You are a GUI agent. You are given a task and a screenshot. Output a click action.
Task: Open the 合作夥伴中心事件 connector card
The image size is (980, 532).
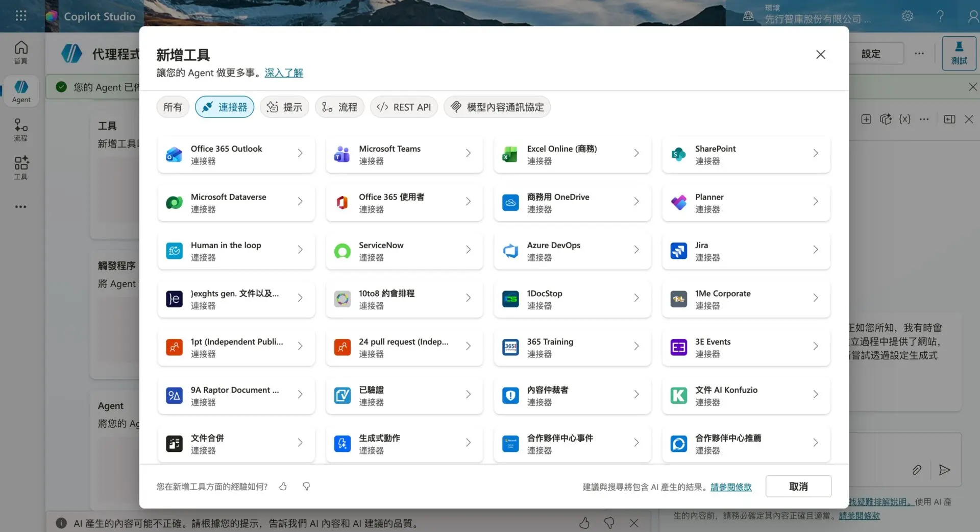tap(573, 443)
